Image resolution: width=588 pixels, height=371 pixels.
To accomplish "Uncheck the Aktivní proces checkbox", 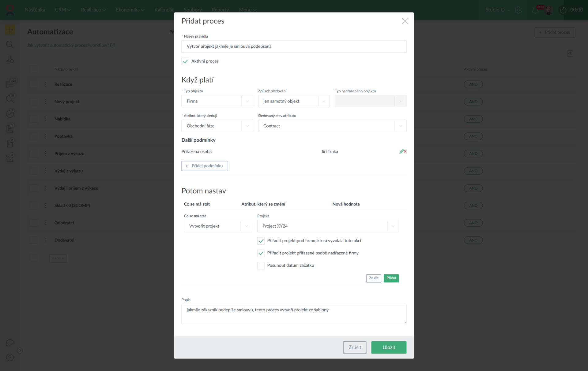I will click(185, 61).
